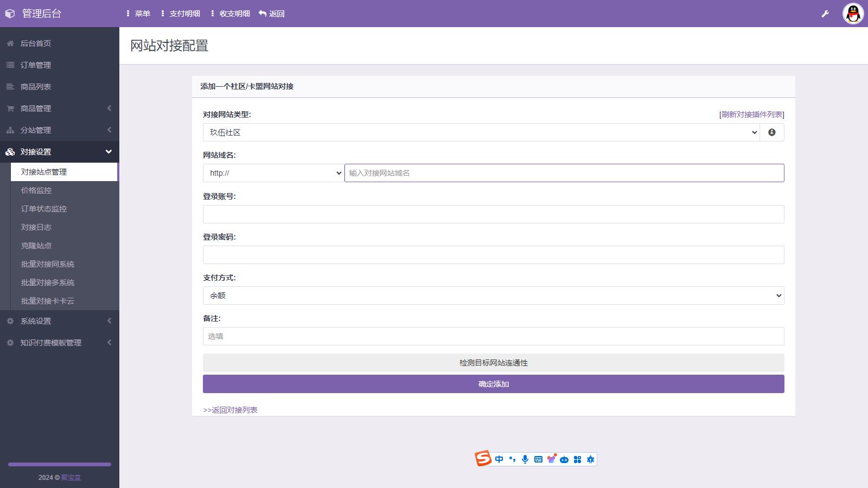
Task: Open the 支付明细 top menu item
Action: [x=181, y=14]
